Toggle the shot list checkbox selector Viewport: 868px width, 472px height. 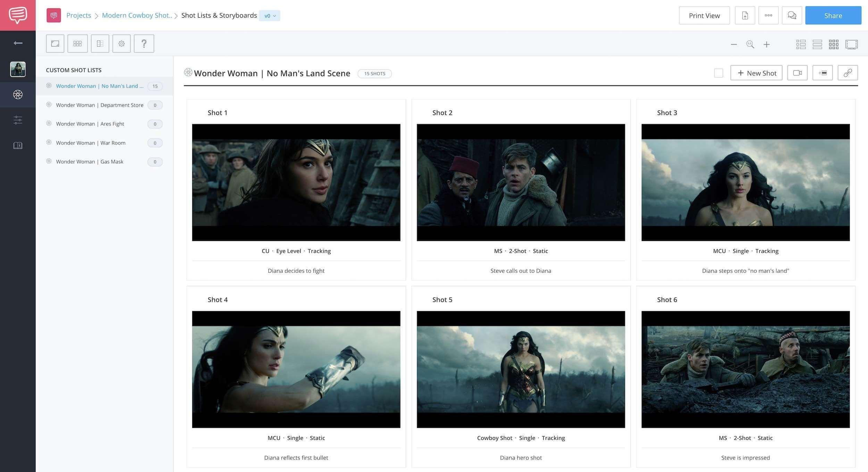tap(719, 73)
